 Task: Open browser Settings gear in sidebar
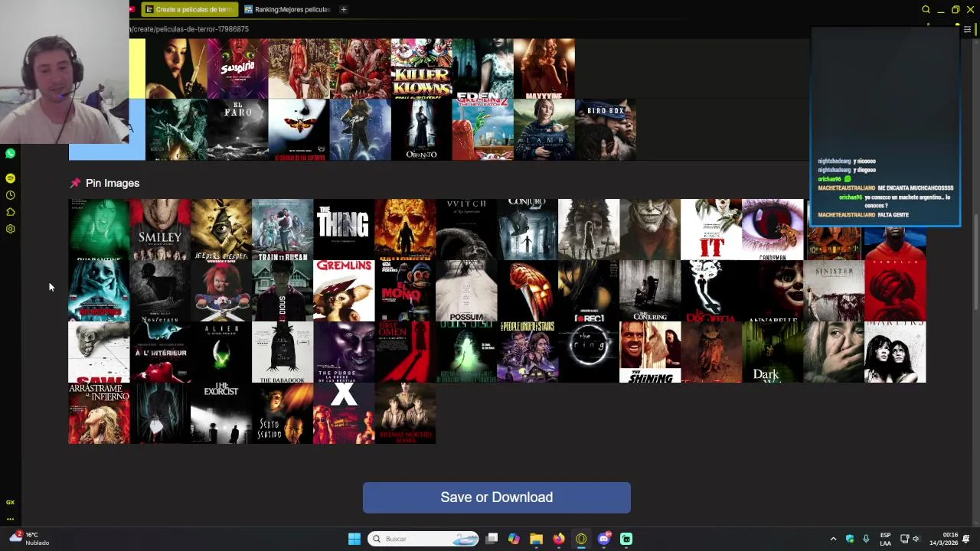click(x=10, y=229)
